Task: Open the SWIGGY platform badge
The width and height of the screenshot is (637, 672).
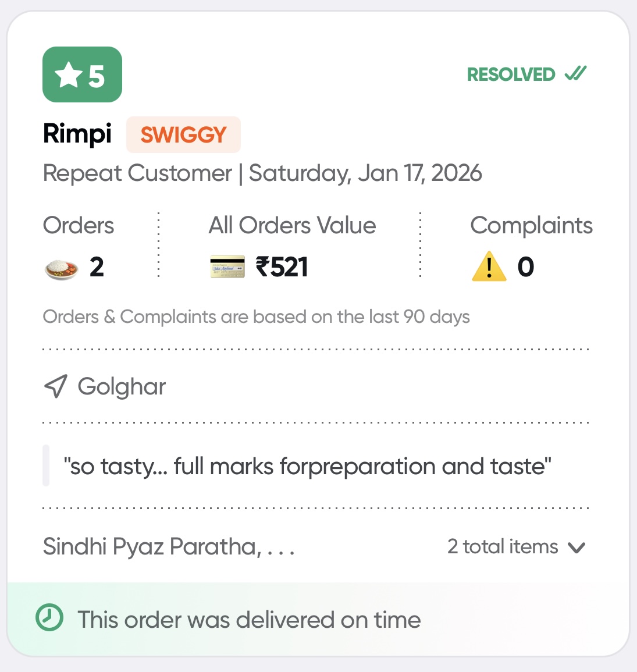Action: pos(183,134)
